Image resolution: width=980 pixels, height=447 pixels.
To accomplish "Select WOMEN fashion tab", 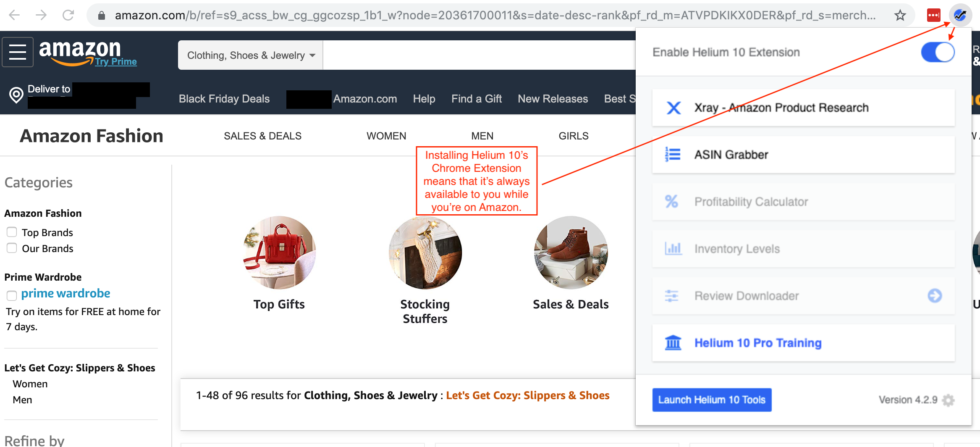I will 386,136.
